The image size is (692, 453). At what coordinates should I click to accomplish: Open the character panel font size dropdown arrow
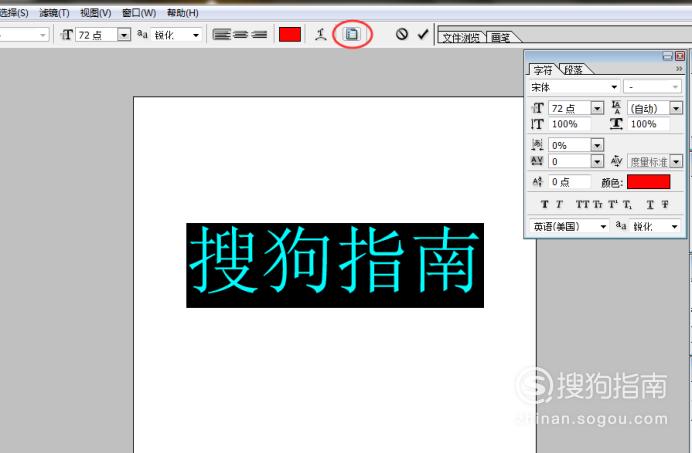click(597, 108)
